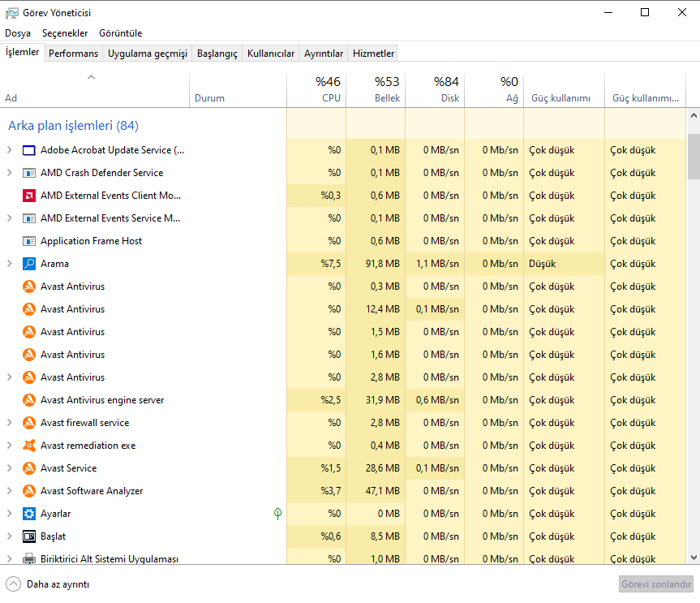Image resolution: width=700 pixels, height=603 pixels.
Task: Click the Adobe Acrobat Update Service icon
Action: click(29, 150)
